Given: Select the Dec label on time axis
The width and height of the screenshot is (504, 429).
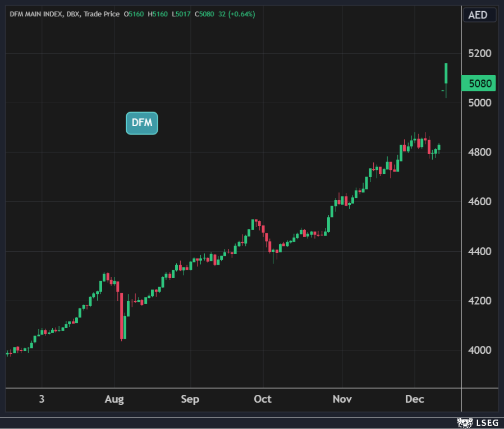Looking at the screenshot, I should pos(415,399).
